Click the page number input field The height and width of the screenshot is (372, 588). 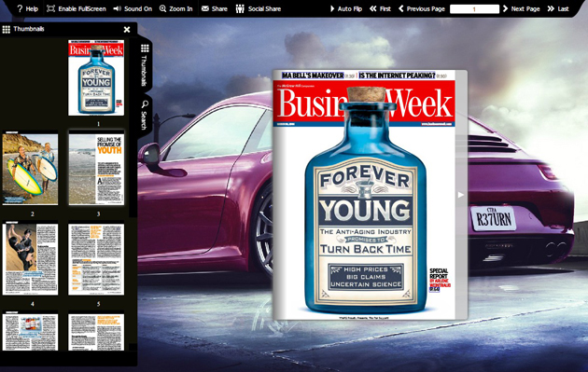(x=474, y=9)
